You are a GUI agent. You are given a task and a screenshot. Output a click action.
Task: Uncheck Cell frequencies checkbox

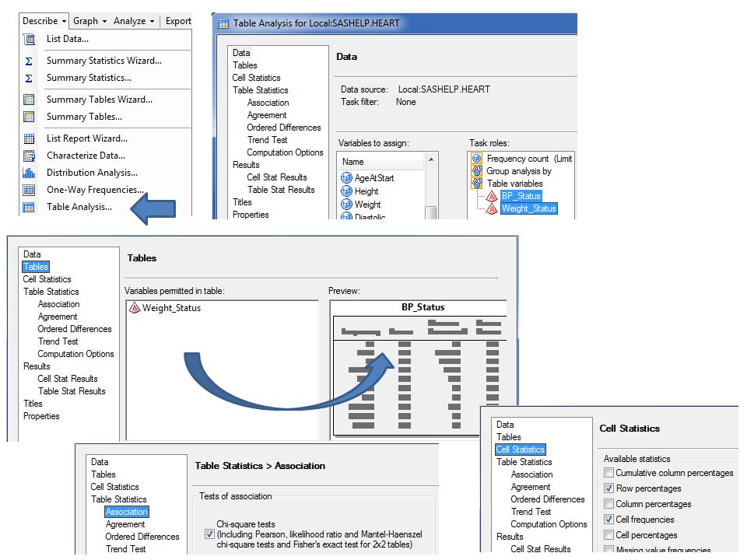608,520
